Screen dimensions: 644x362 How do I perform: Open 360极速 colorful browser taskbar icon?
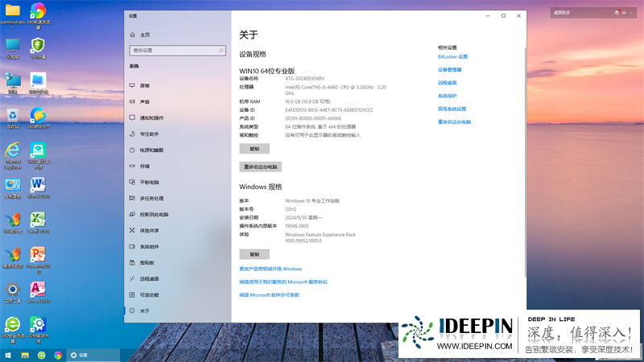tap(58, 356)
